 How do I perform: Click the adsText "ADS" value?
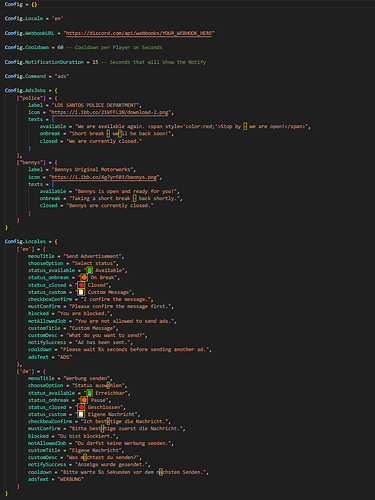coord(65,357)
